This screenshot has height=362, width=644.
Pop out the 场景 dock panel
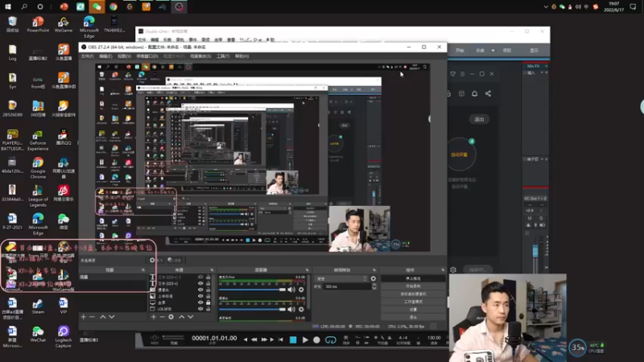click(143, 270)
